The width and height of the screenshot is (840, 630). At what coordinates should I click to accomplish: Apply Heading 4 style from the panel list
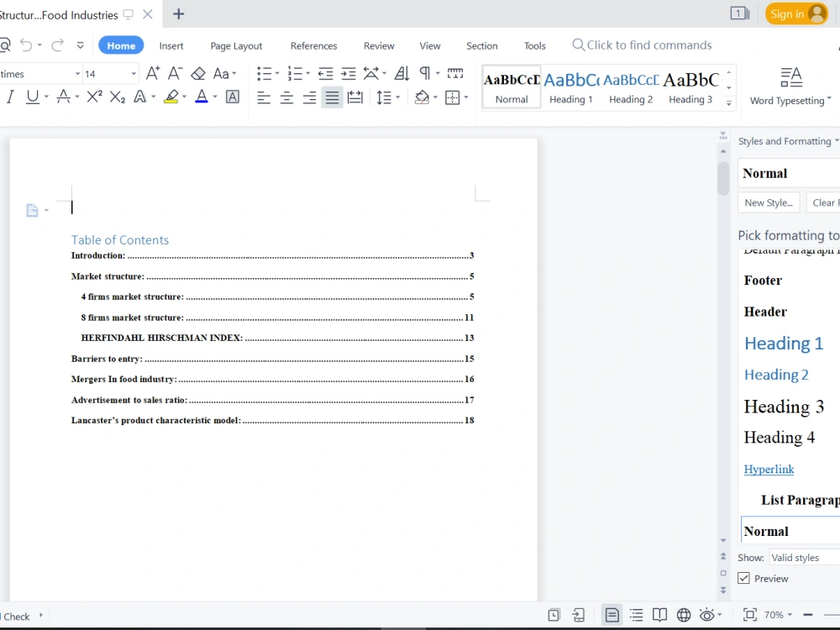point(780,438)
